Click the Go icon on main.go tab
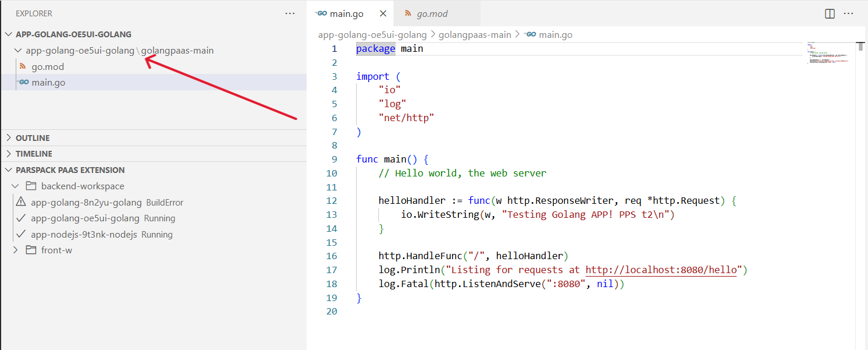This screenshot has width=868, height=350. pos(321,13)
